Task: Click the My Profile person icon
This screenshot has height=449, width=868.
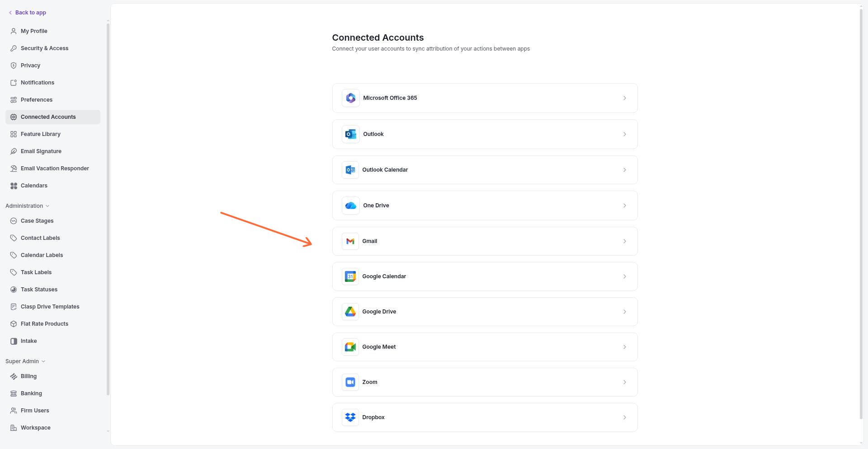Action: click(x=14, y=31)
